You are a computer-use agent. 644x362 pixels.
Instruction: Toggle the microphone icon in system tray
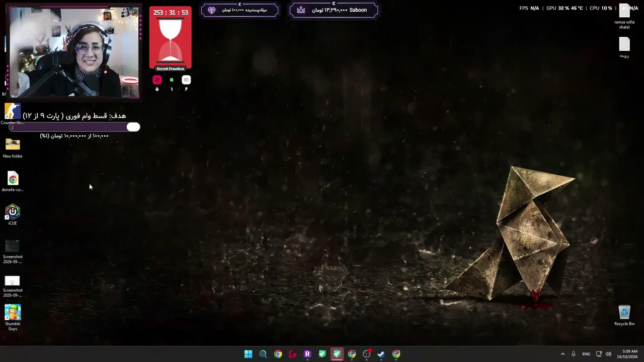[x=573, y=354]
